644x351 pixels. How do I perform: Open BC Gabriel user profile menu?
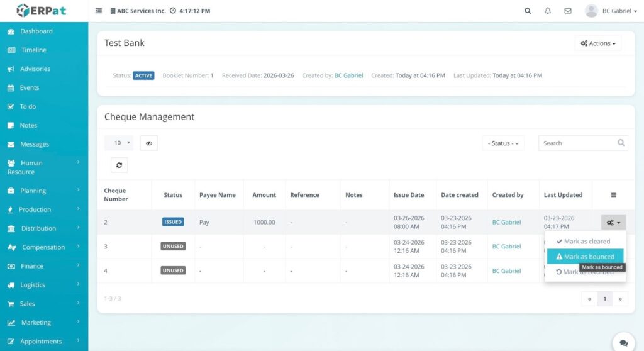tap(611, 11)
